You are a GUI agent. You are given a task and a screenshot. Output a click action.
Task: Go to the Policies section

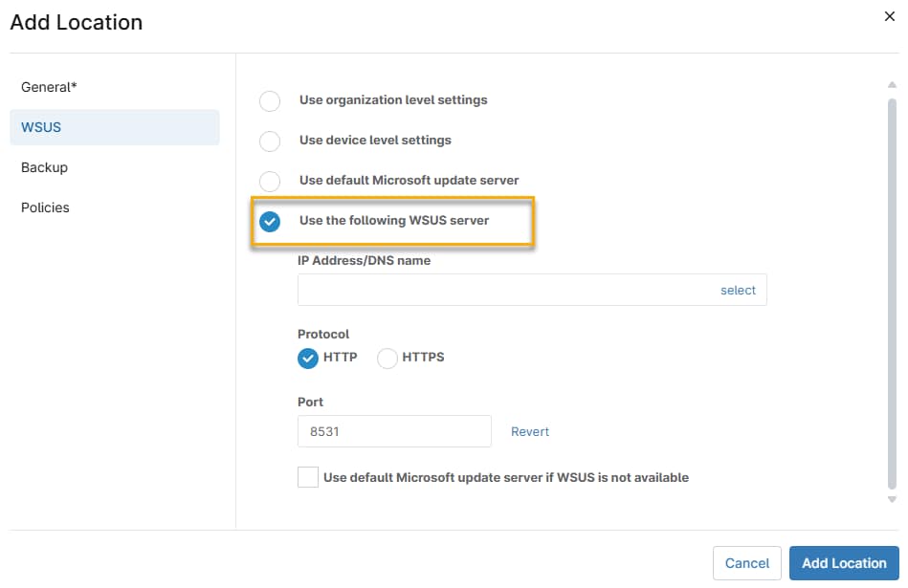click(x=44, y=207)
